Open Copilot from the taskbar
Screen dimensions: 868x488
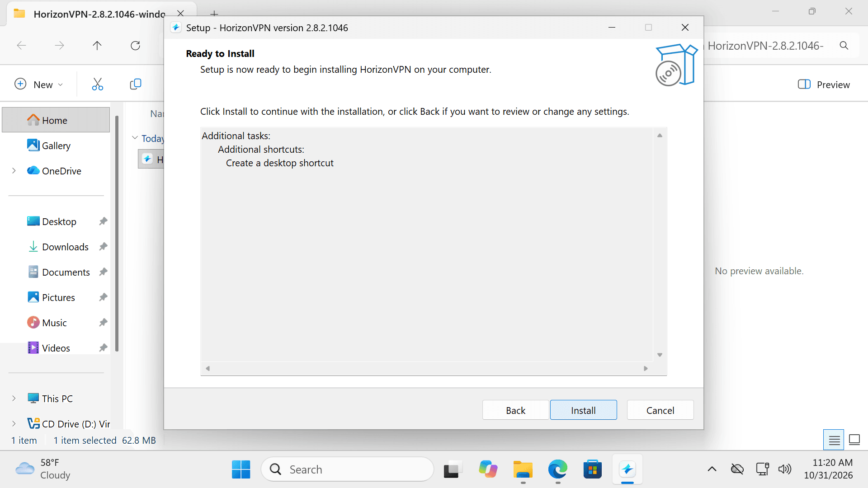pyautogui.click(x=488, y=469)
